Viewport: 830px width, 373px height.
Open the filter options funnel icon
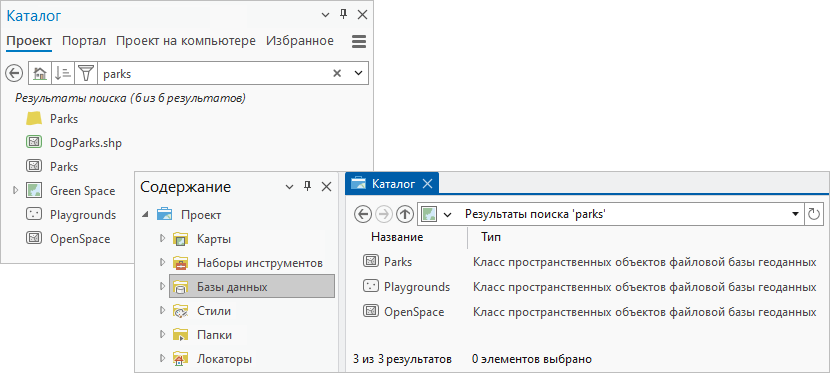pyautogui.click(x=85, y=74)
